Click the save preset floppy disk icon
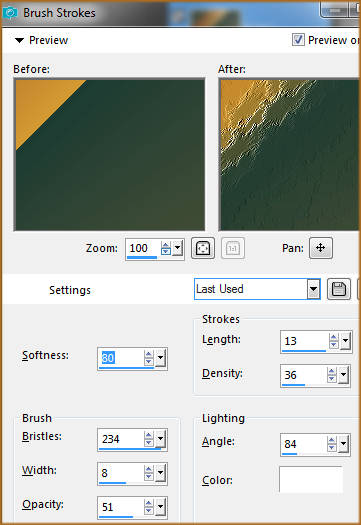This screenshot has width=361, height=525. pyautogui.click(x=339, y=289)
